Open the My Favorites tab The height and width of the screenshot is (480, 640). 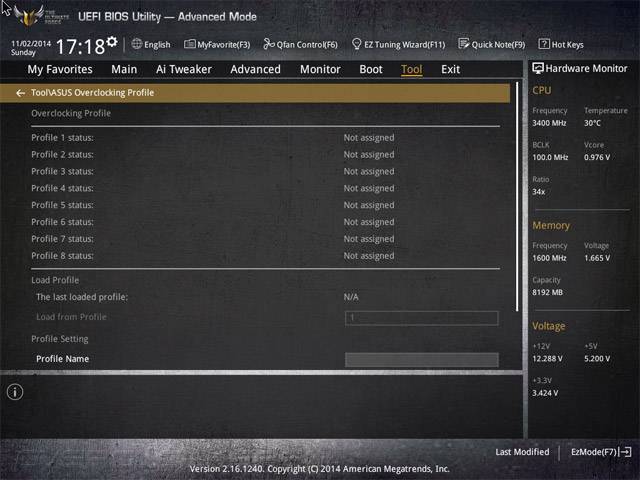click(60, 69)
